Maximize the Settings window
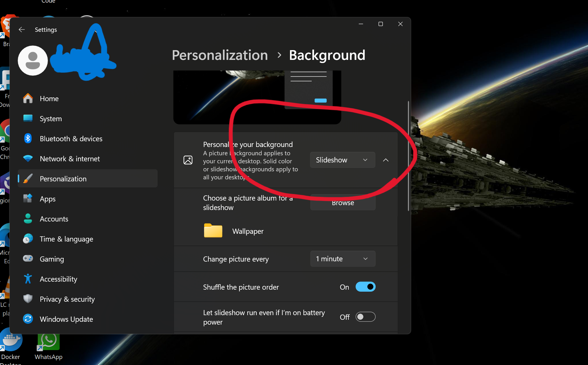This screenshot has width=588, height=365. coord(381,24)
